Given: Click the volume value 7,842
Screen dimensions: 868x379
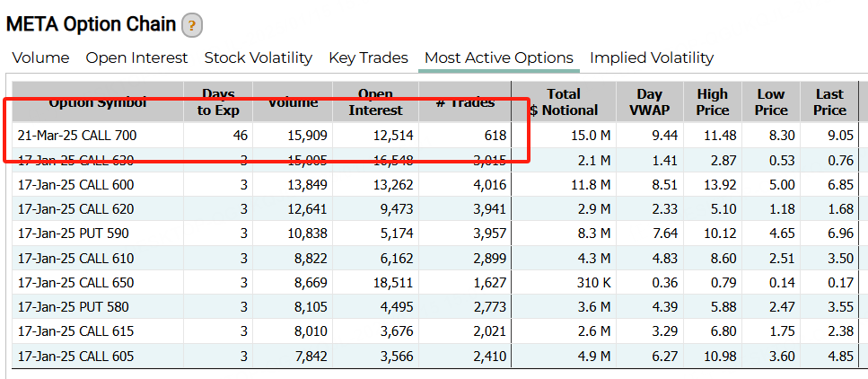Looking at the screenshot, I should pos(311,356).
